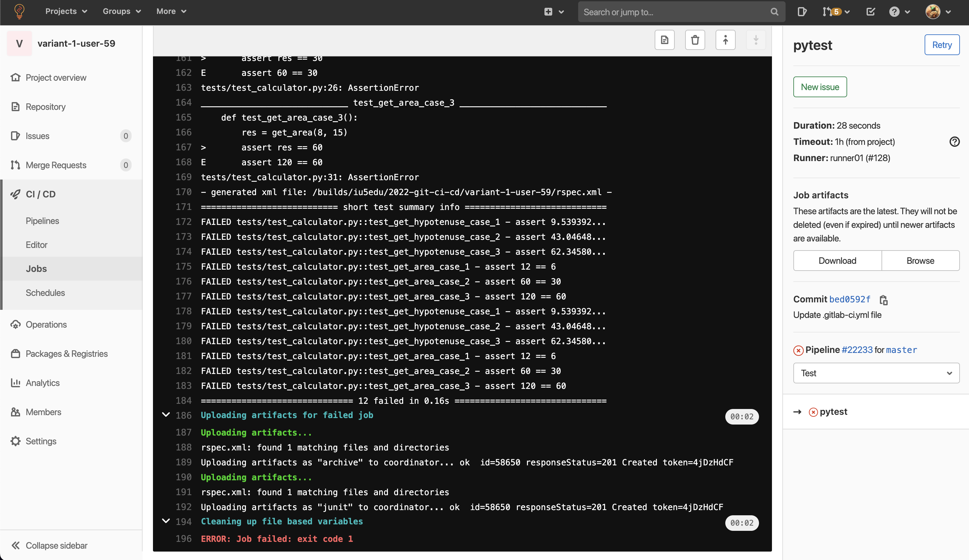Download the job artifacts
Image resolution: width=969 pixels, height=560 pixels.
click(x=837, y=261)
